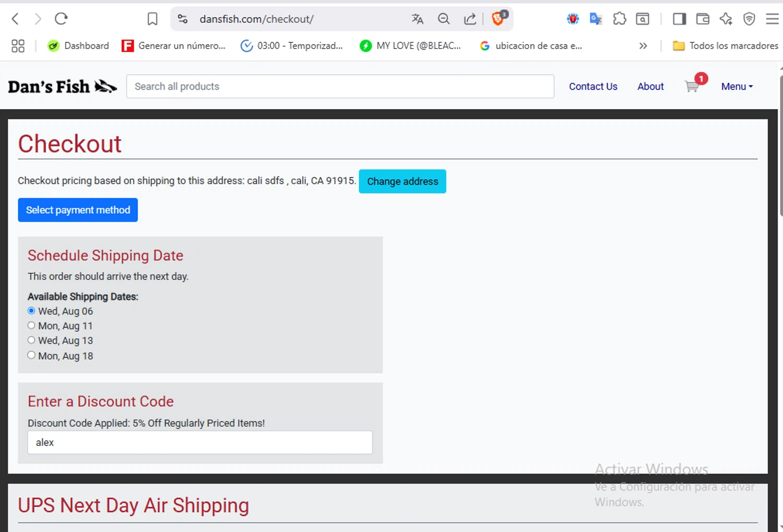Open the browser hamburger menu

point(772,19)
